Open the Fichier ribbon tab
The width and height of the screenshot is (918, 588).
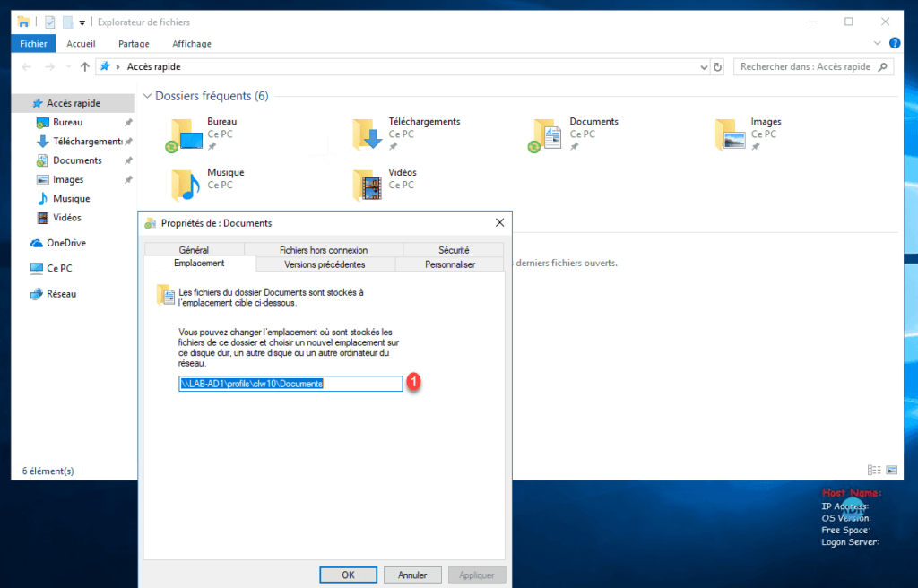click(33, 43)
